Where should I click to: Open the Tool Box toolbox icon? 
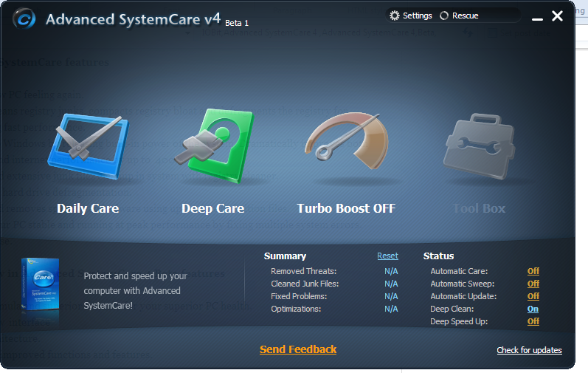coord(479,146)
